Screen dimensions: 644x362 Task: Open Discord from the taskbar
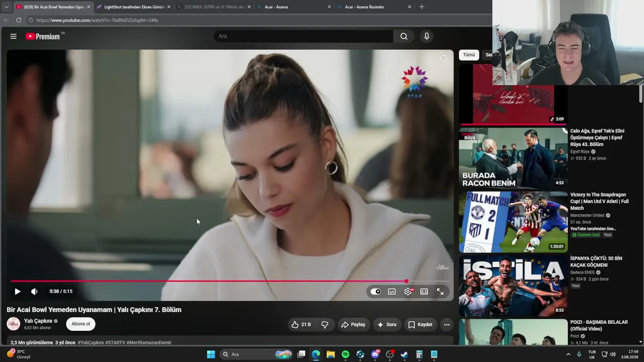click(x=375, y=354)
